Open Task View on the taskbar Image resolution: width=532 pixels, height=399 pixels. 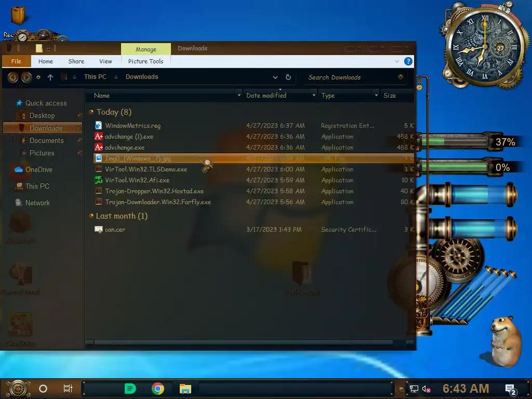click(x=68, y=389)
